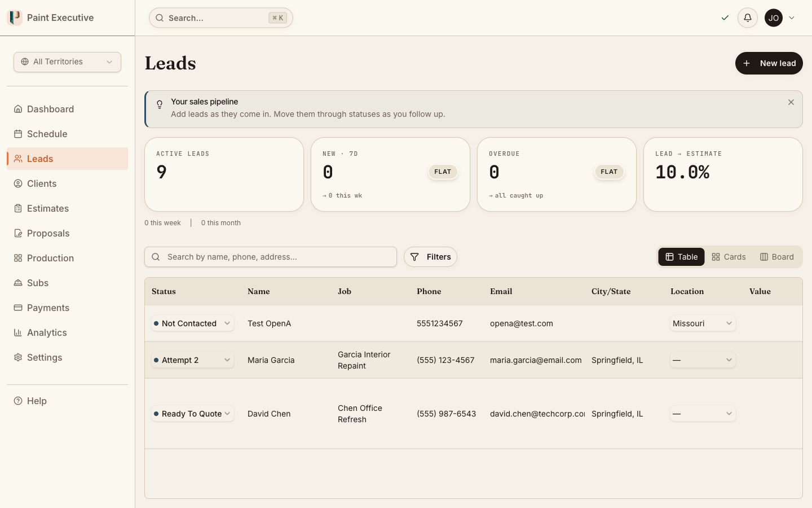This screenshot has height=508, width=812.
Task: Click the Test OpenA lead name
Action: coord(270,323)
